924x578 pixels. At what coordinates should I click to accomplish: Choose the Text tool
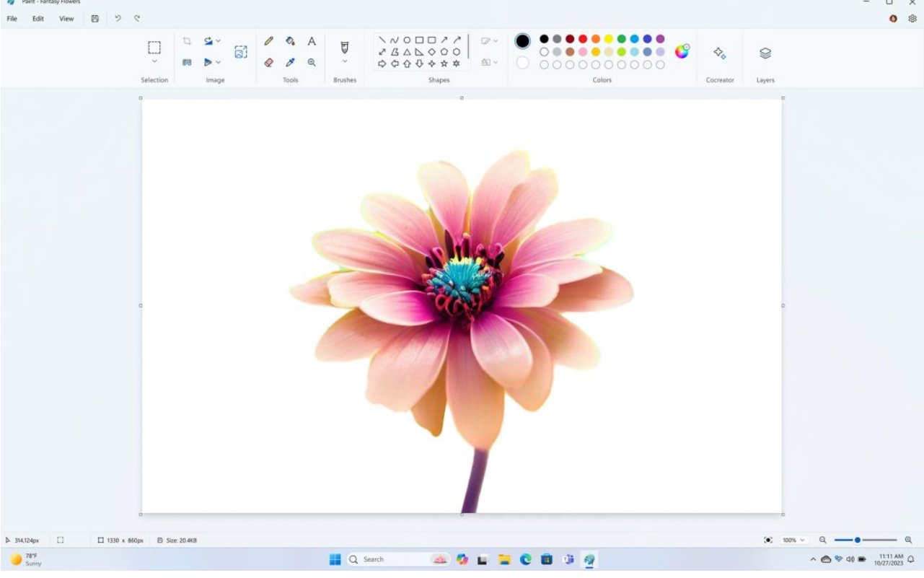click(x=312, y=41)
